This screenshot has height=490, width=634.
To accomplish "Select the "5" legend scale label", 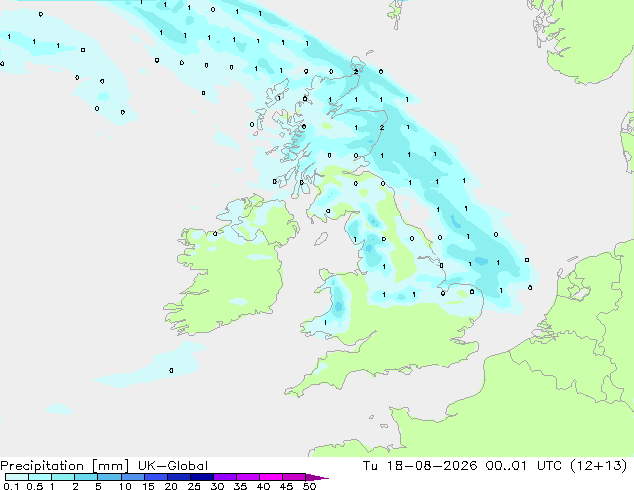I will (x=98, y=486).
